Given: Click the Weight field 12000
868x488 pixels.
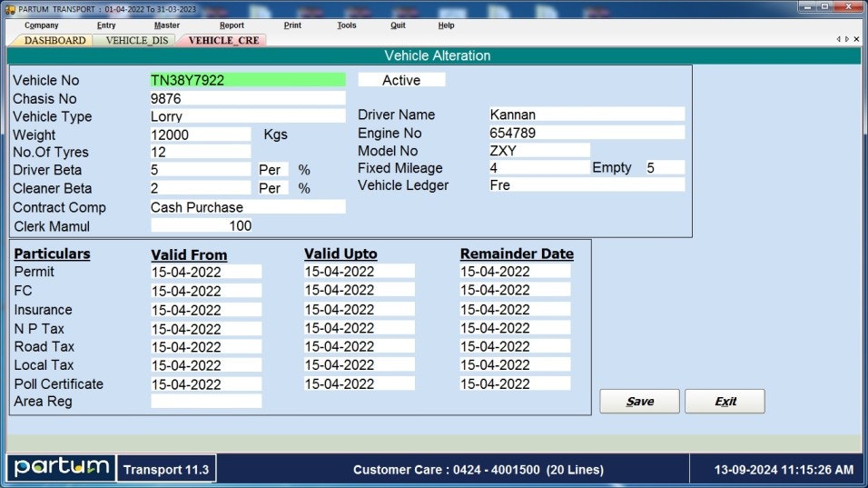Looking at the screenshot, I should 201,134.
